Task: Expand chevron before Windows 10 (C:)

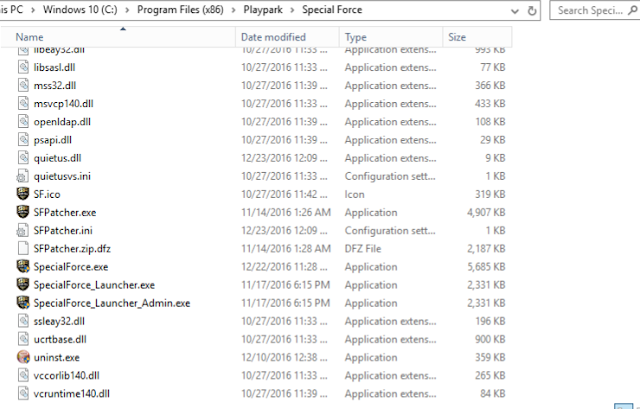Action: click(x=33, y=10)
